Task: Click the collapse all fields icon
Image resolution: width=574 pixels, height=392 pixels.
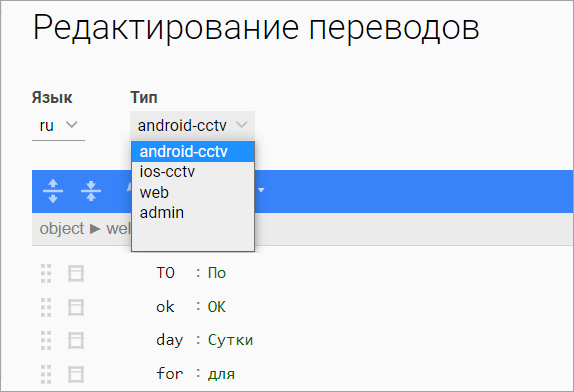Action: click(x=91, y=191)
